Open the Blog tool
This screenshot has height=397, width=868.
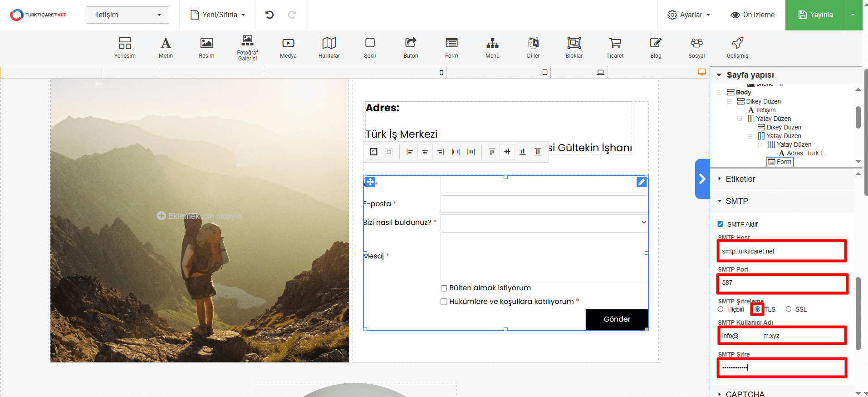pos(656,48)
